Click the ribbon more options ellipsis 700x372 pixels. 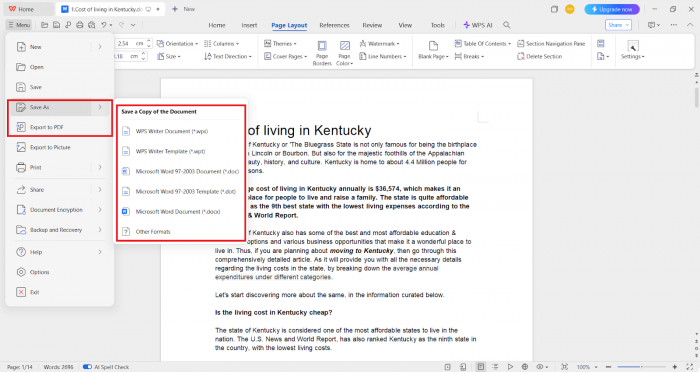click(x=673, y=25)
